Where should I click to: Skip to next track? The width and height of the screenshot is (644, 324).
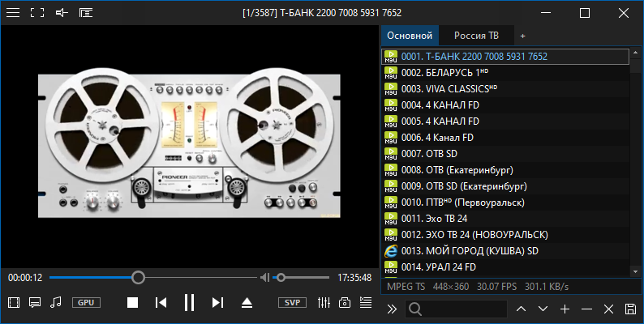217,303
